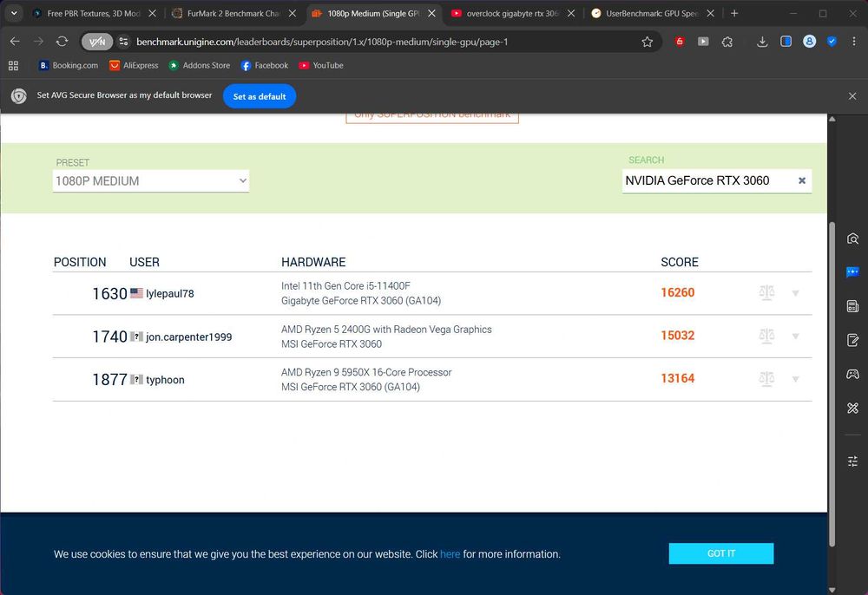Image resolution: width=868 pixels, height=595 pixels.
Task: Click the address bar URL
Action: [322, 42]
